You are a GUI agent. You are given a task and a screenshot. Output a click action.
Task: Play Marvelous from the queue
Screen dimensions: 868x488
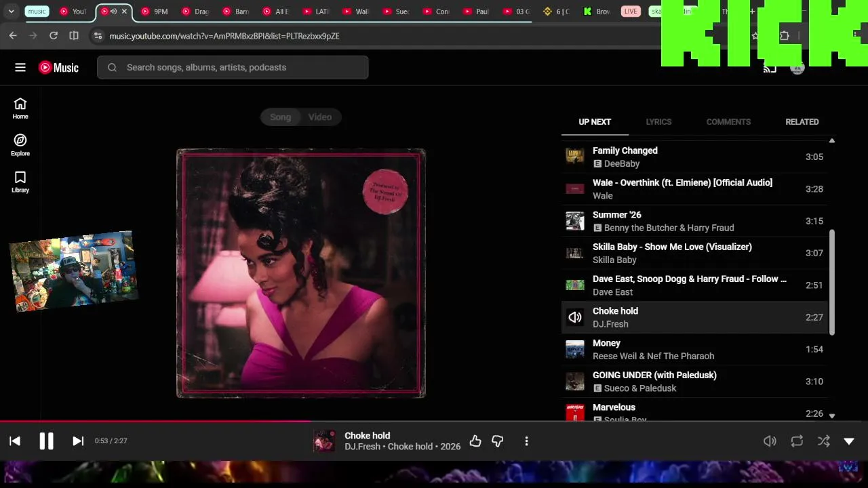(694, 411)
